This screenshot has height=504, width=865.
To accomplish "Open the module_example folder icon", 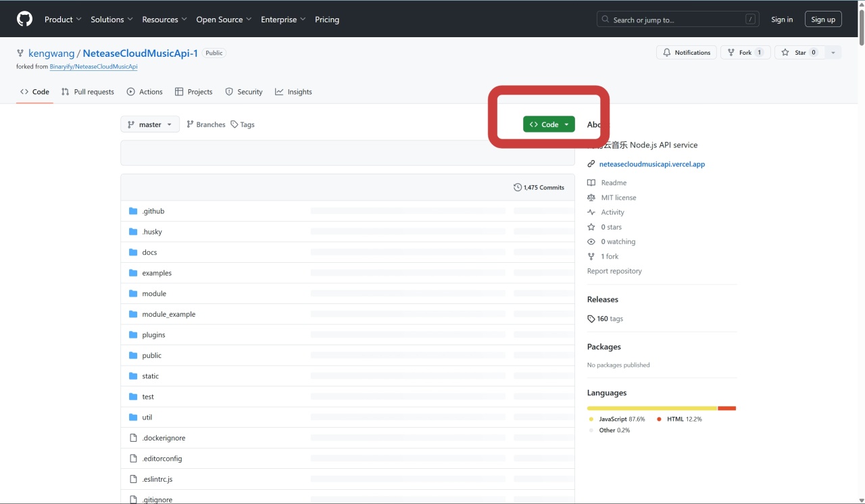I will [x=133, y=314].
